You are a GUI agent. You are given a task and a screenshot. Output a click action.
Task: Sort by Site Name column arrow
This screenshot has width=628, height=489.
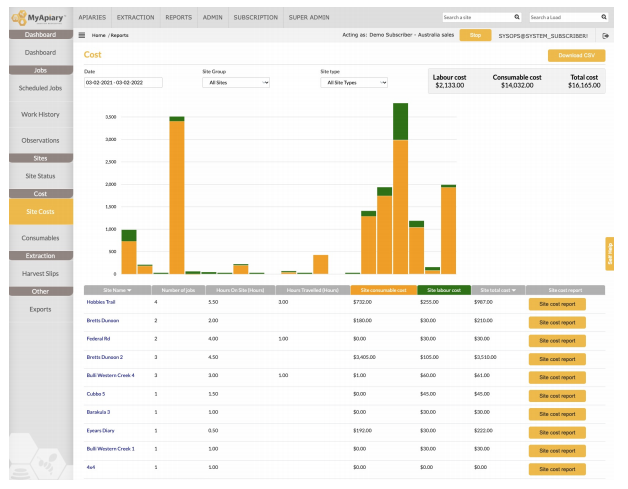(130, 289)
